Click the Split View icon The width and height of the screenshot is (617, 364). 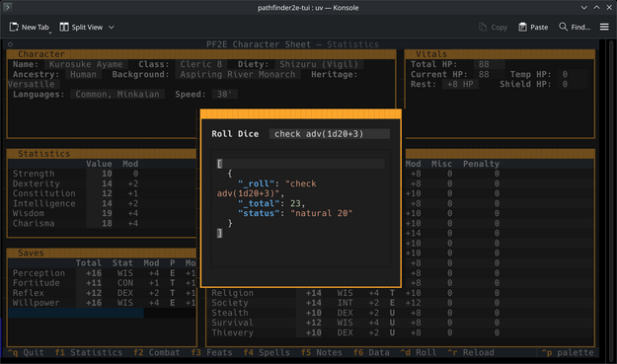click(64, 27)
